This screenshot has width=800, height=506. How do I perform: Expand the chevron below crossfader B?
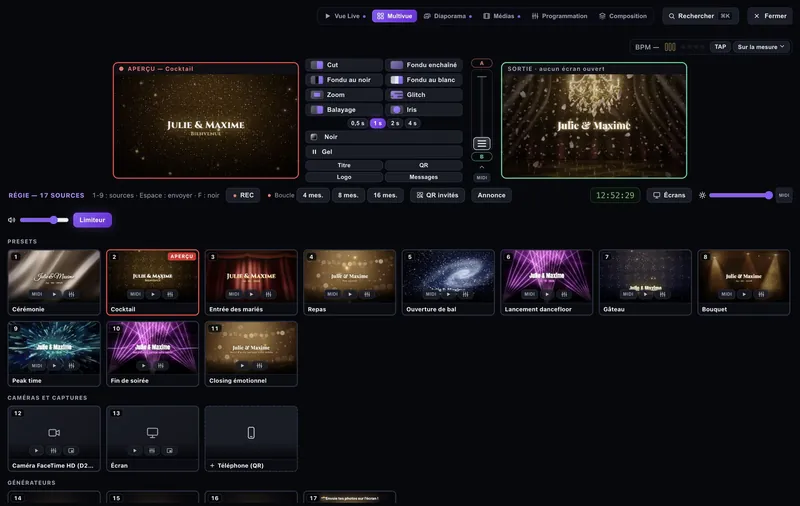coord(482,167)
